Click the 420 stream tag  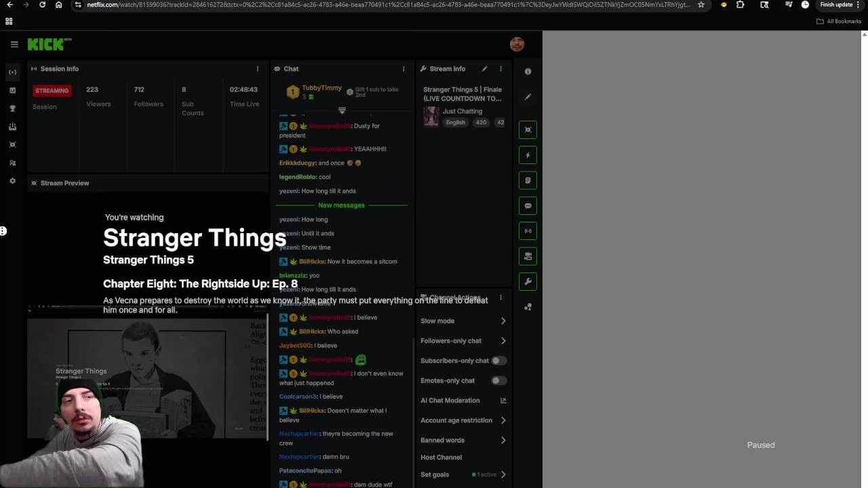click(481, 123)
